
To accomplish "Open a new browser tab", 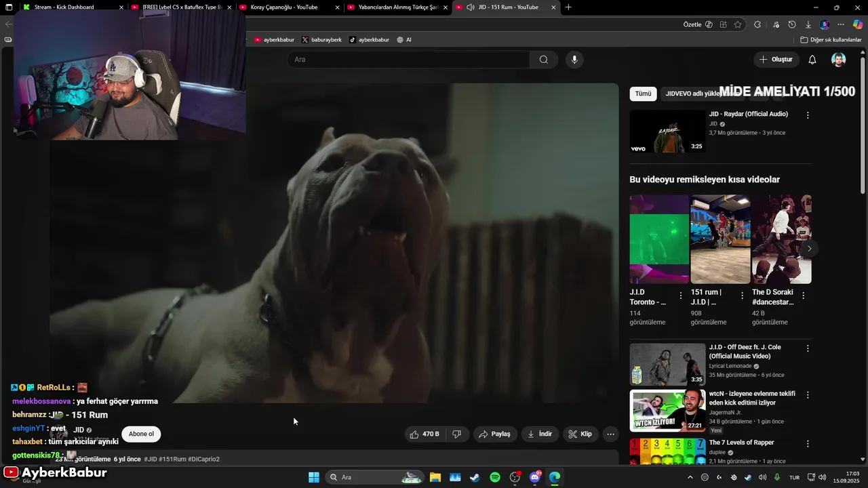I will tap(568, 7).
